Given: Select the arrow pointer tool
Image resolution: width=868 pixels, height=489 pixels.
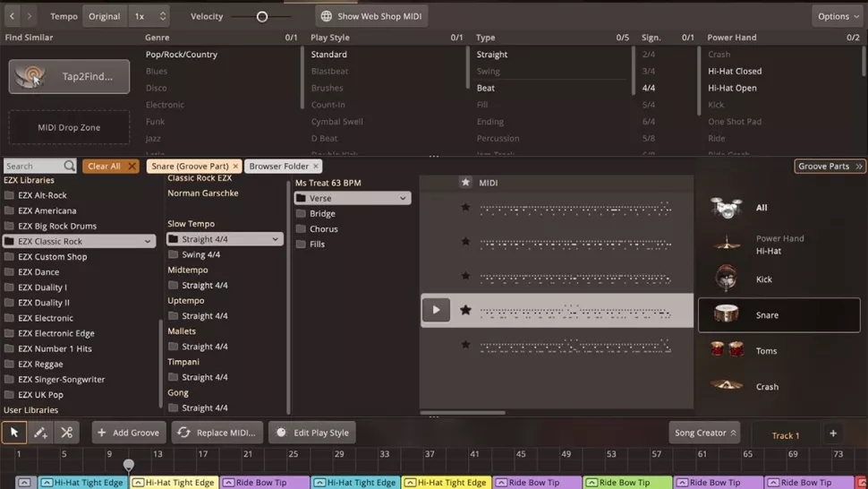Looking at the screenshot, I should 14,433.
